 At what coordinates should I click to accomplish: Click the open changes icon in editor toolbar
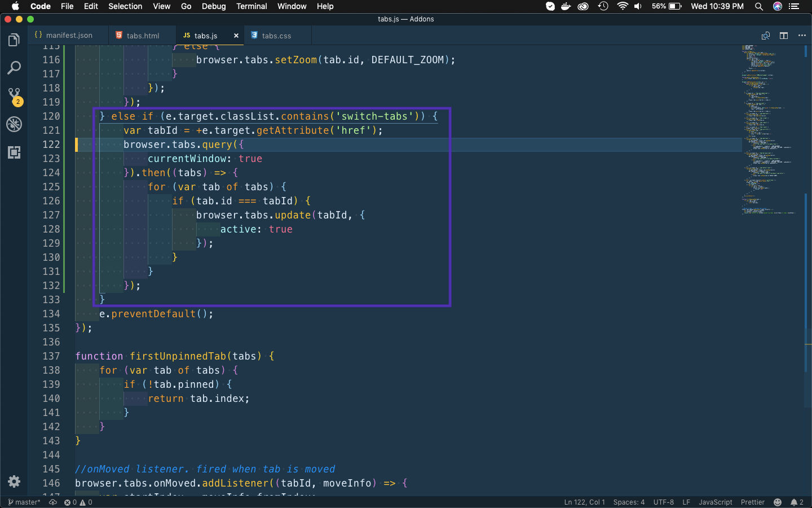[x=766, y=36]
